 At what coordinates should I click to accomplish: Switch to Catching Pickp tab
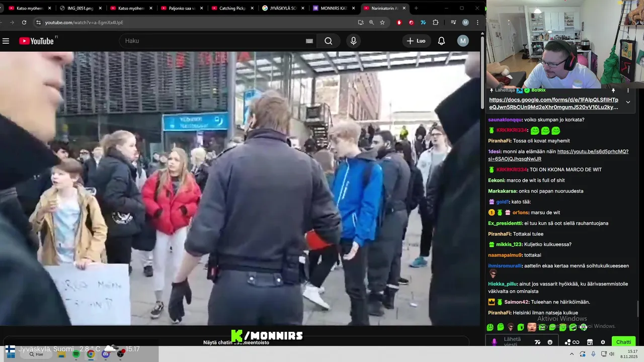232,8
